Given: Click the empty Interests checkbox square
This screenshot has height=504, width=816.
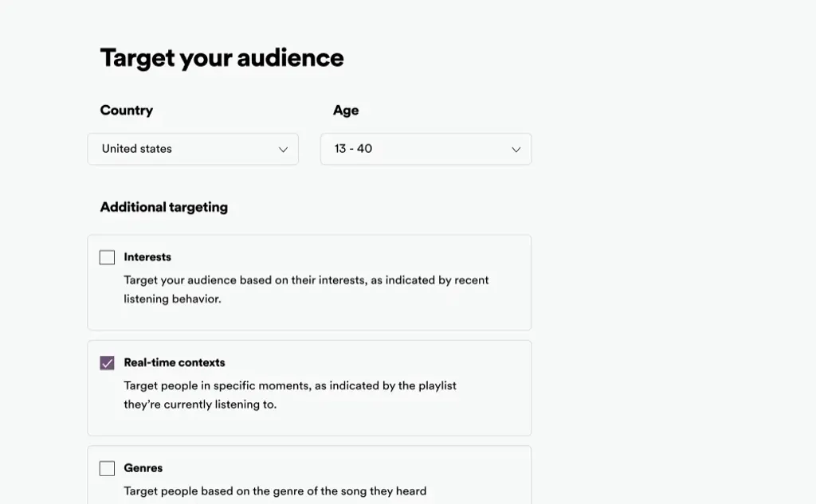Looking at the screenshot, I should 107,256.
